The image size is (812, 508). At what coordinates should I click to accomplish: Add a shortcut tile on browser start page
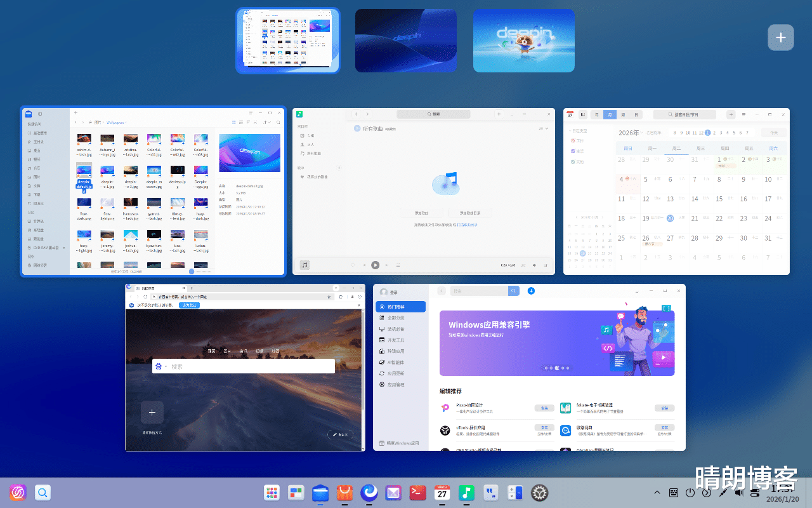[152, 413]
